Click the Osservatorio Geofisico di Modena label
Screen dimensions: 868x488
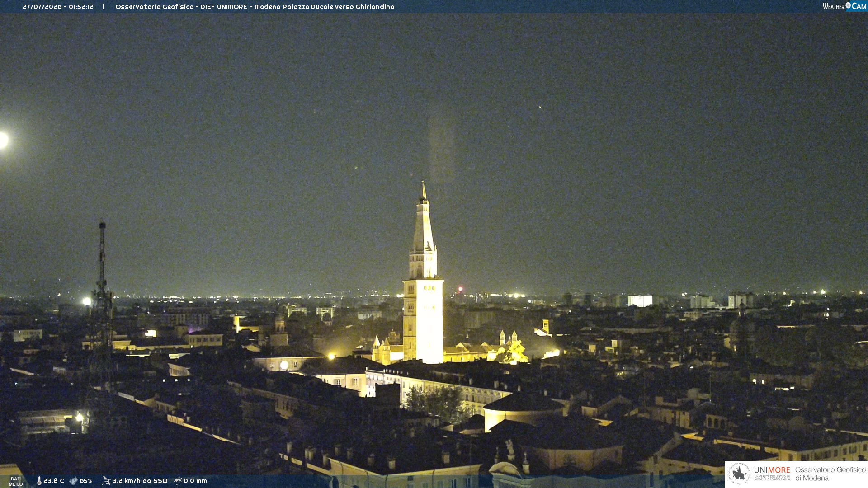pyautogui.click(x=830, y=474)
